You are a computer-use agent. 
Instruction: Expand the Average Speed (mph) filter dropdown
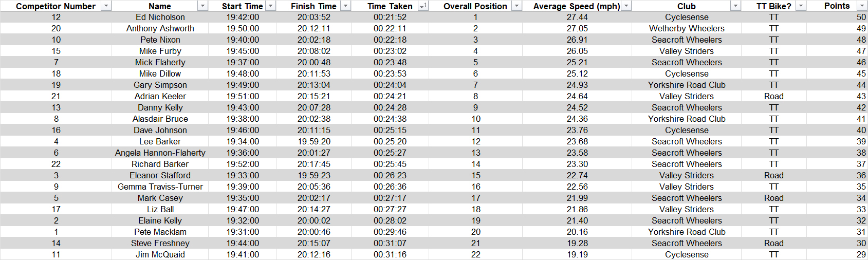tap(626, 6)
